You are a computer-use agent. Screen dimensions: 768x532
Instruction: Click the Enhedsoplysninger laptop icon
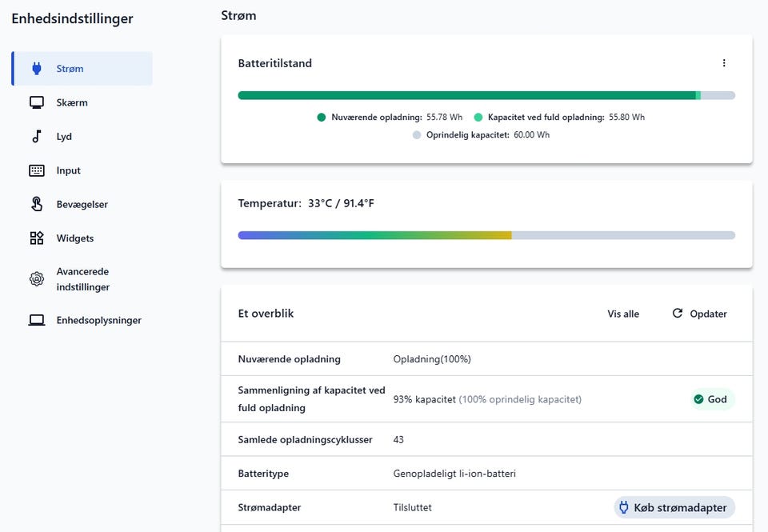tap(37, 320)
